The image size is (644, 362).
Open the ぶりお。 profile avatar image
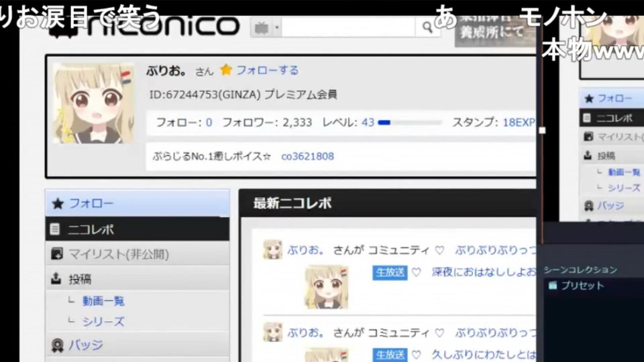point(94,103)
